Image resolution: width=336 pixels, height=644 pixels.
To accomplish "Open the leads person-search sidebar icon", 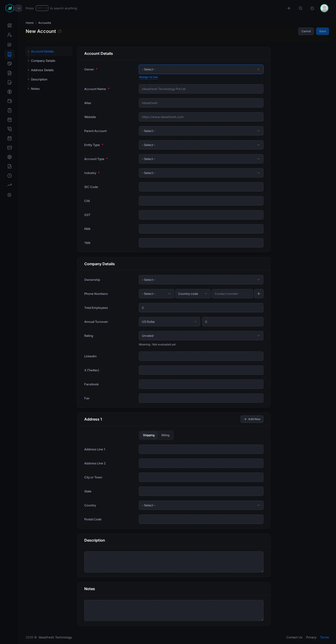I will click(10, 35).
